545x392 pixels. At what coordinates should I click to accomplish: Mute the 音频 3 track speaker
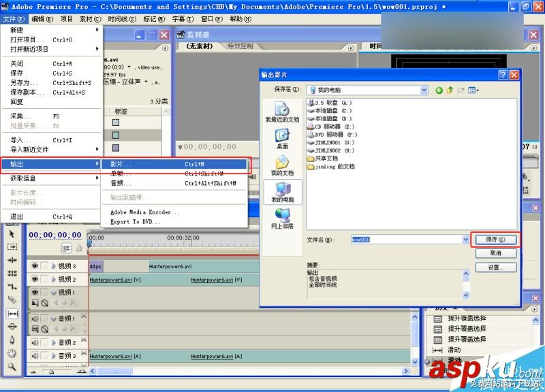point(35,355)
